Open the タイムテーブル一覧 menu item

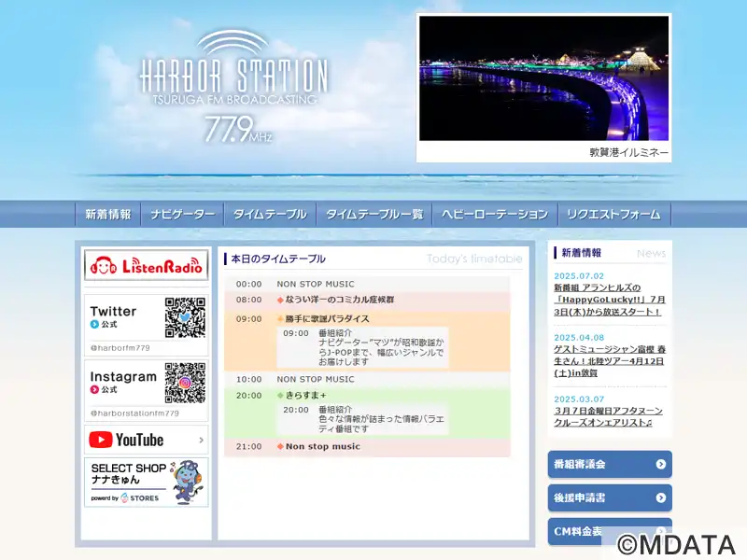374,215
